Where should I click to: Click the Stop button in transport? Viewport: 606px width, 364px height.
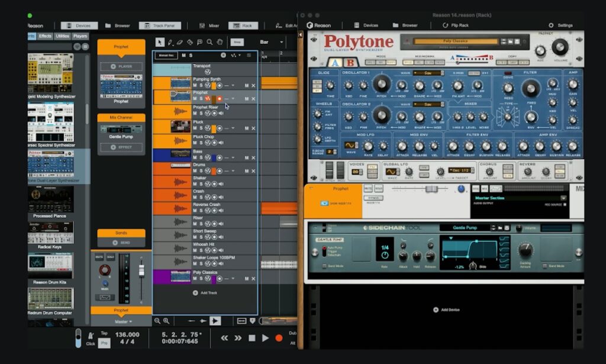coord(252,338)
